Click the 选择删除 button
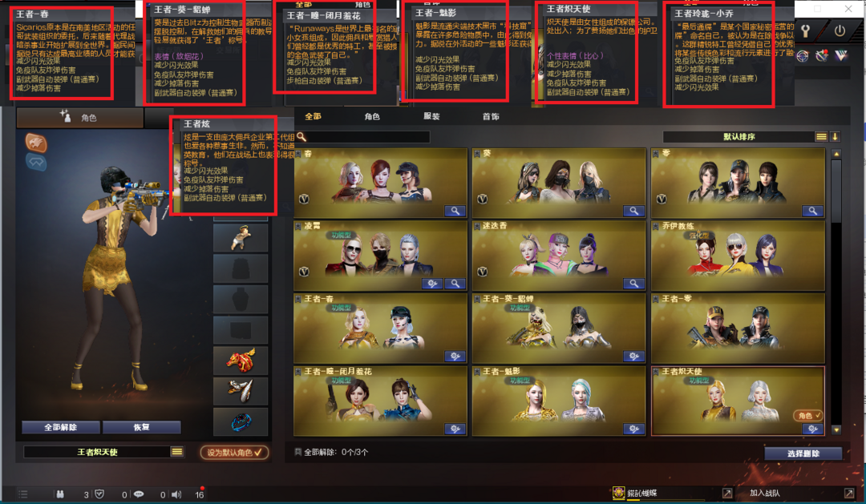 pyautogui.click(x=803, y=454)
